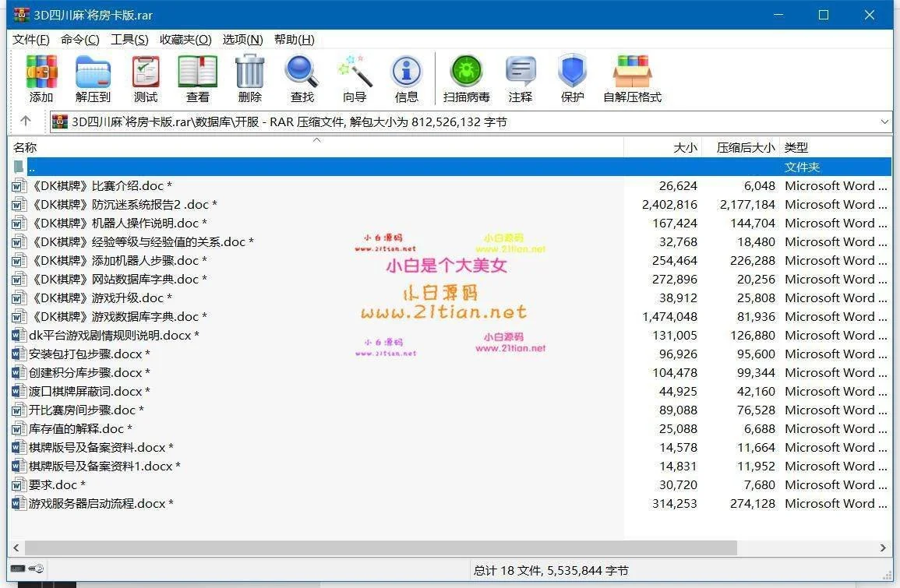Sort files by 大小 column header
Viewport: 900px width, 588px height.
(685, 147)
